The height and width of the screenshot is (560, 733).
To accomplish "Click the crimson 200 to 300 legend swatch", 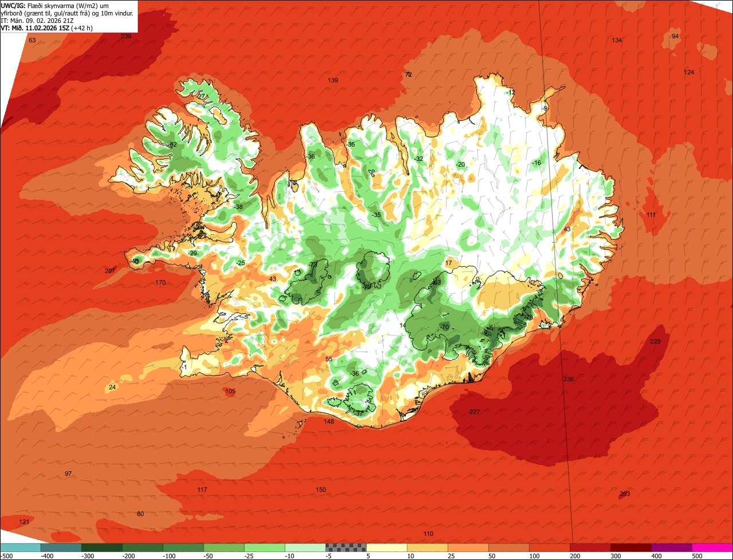I will [x=590, y=547].
